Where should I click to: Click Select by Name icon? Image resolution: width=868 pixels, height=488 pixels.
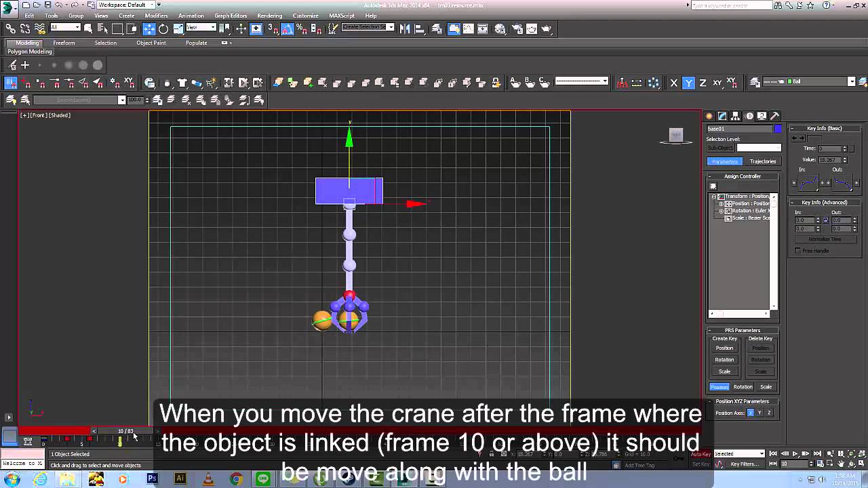coord(102,28)
